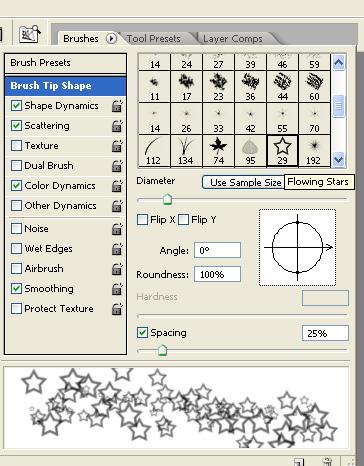This screenshot has width=364, height=466.
Task: Tick the Flip Y checkbox
Action: point(184,220)
